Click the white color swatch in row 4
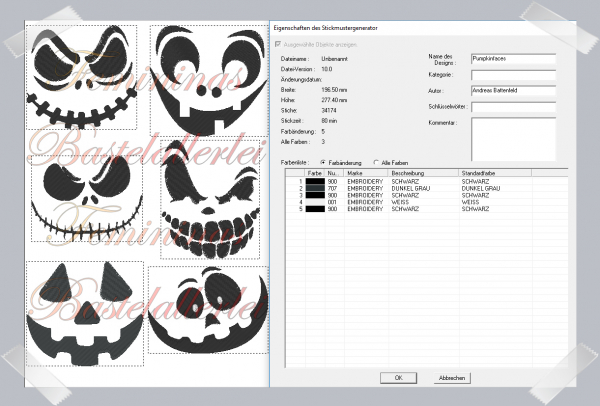 point(315,202)
